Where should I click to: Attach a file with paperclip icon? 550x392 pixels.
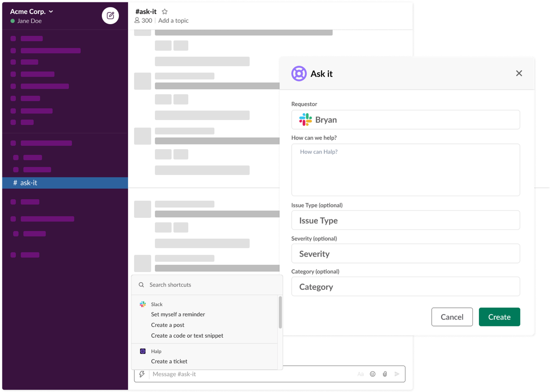pos(385,374)
